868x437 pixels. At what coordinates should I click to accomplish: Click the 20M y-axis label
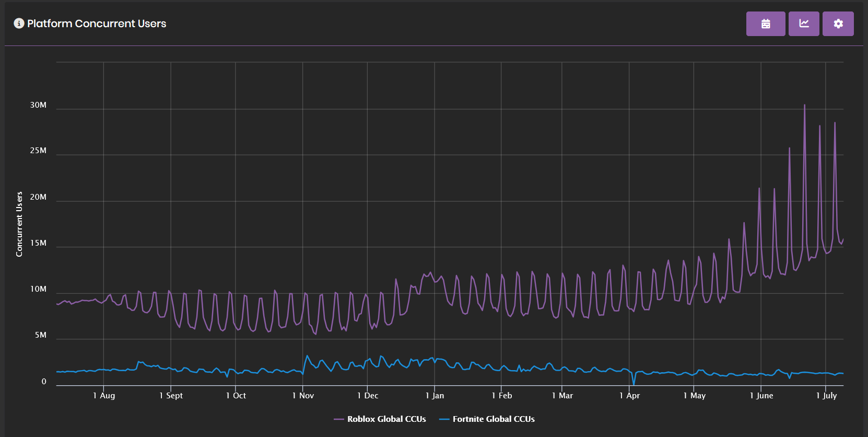click(38, 197)
